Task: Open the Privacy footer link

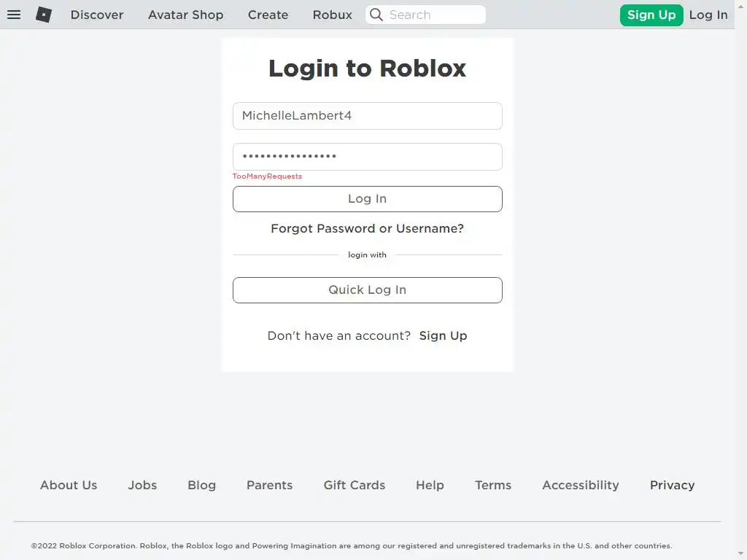Action: tap(672, 485)
